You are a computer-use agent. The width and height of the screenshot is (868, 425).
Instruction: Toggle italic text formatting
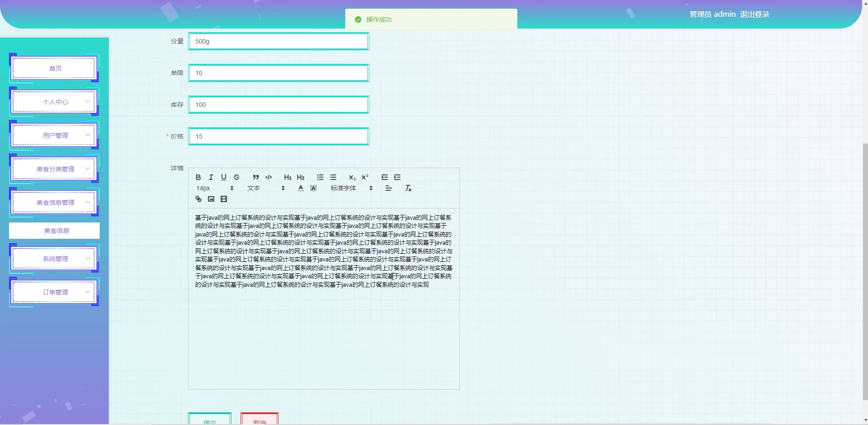coord(211,177)
